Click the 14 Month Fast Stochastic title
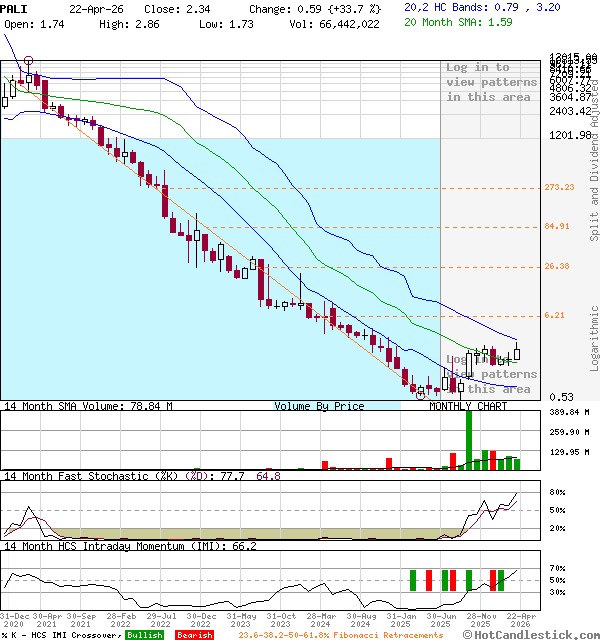 [x=90, y=476]
